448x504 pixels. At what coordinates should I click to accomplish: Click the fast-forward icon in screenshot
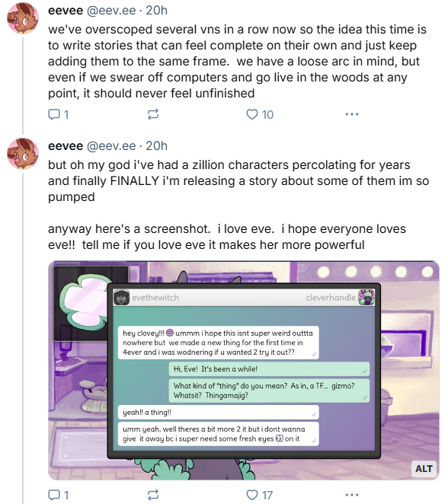tap(302, 268)
